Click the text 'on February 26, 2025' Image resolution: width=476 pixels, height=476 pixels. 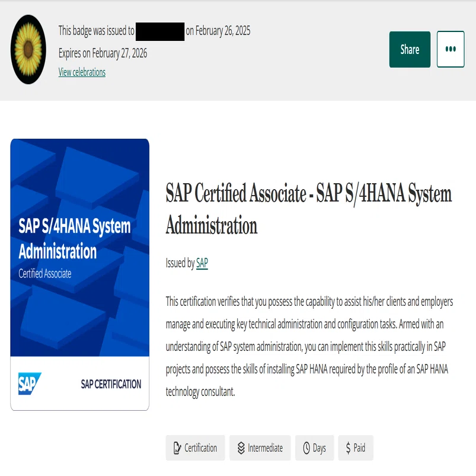tap(218, 31)
